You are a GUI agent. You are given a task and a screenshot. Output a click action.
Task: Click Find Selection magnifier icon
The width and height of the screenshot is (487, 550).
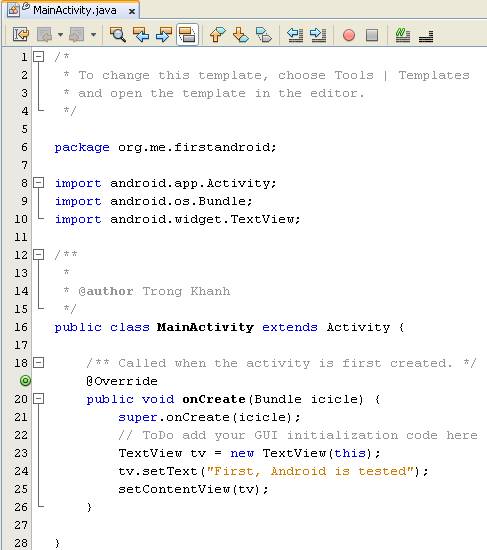click(x=118, y=34)
